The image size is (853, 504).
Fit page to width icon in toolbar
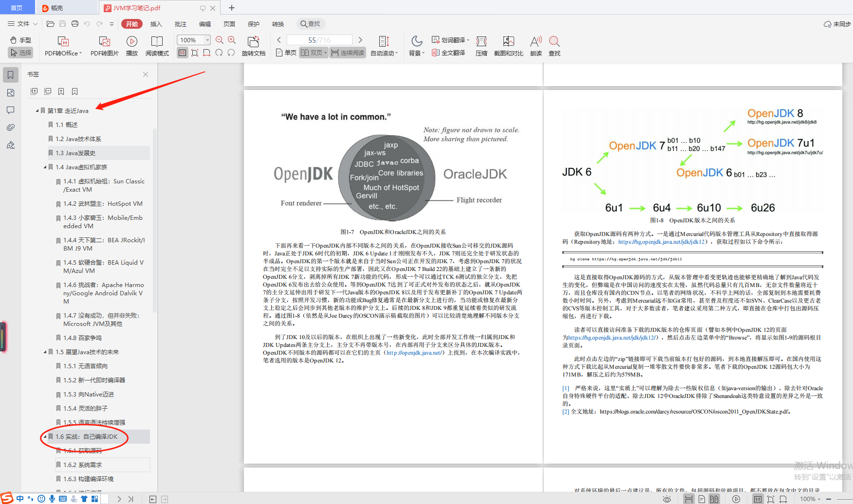pyautogui.click(x=207, y=53)
